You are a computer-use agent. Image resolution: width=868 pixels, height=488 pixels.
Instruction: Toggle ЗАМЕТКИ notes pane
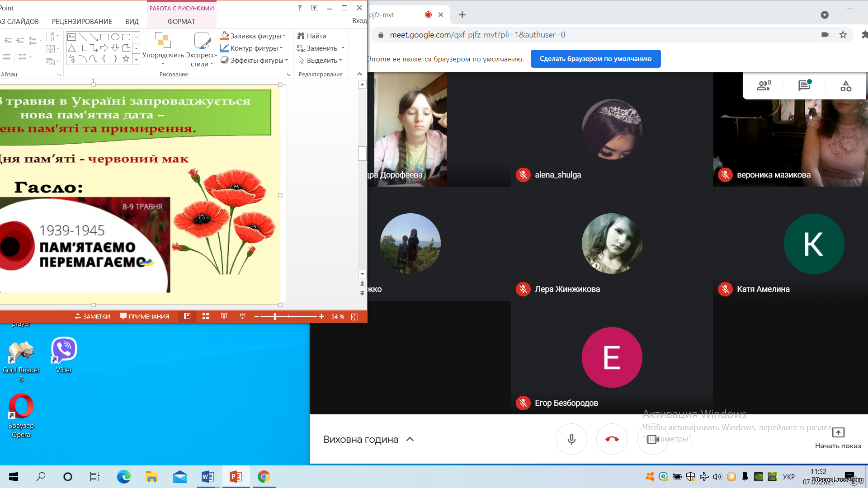93,316
